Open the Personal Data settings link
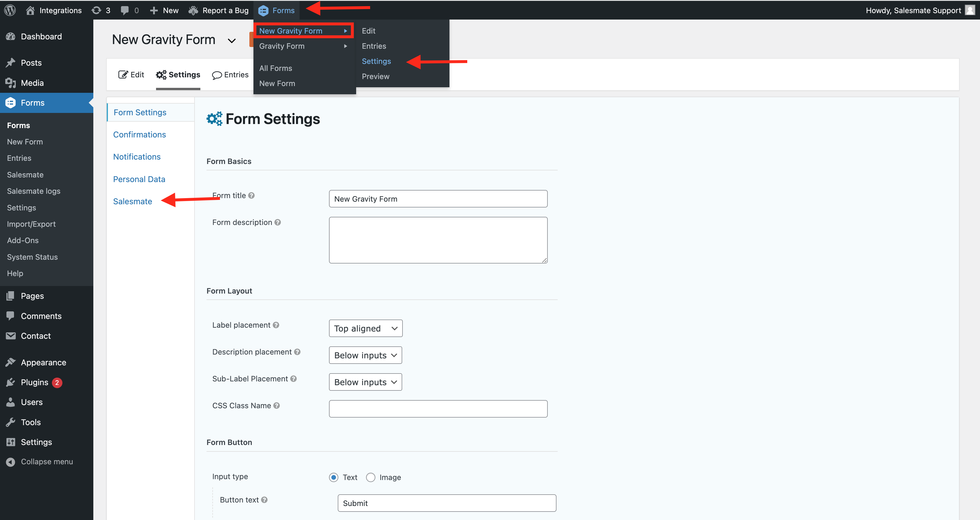 pos(139,179)
